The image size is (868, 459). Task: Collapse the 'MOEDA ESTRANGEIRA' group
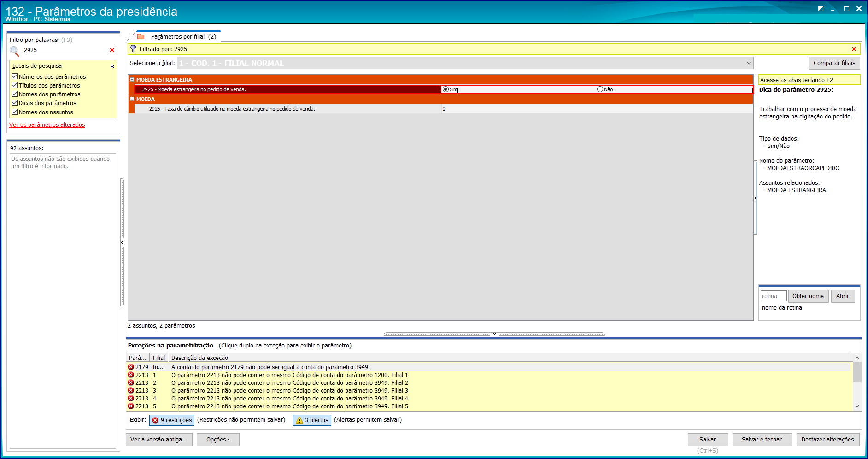point(132,80)
